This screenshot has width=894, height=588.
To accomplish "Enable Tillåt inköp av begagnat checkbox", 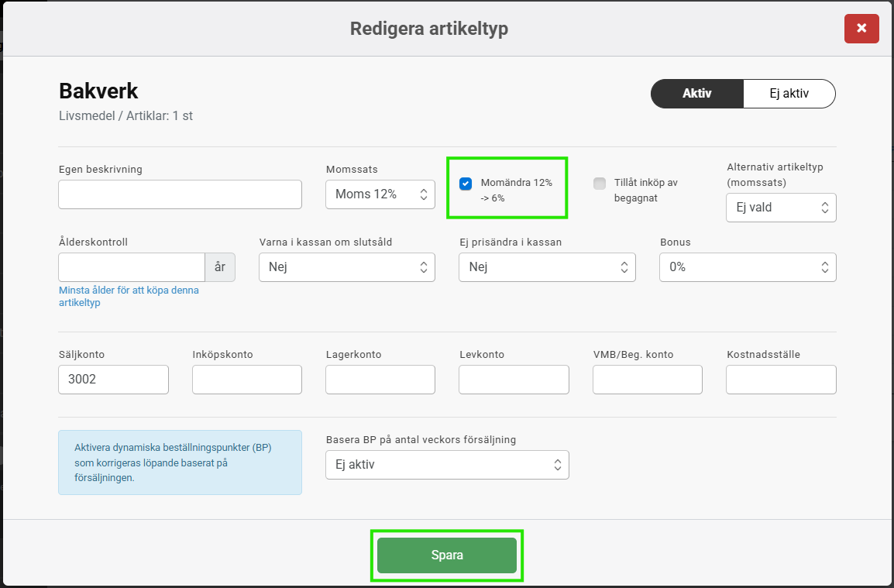I will coord(600,184).
